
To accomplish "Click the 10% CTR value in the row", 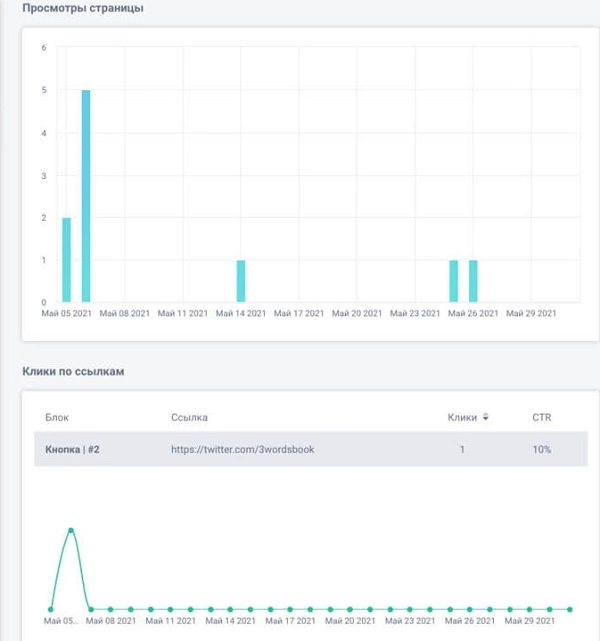I will 541,450.
